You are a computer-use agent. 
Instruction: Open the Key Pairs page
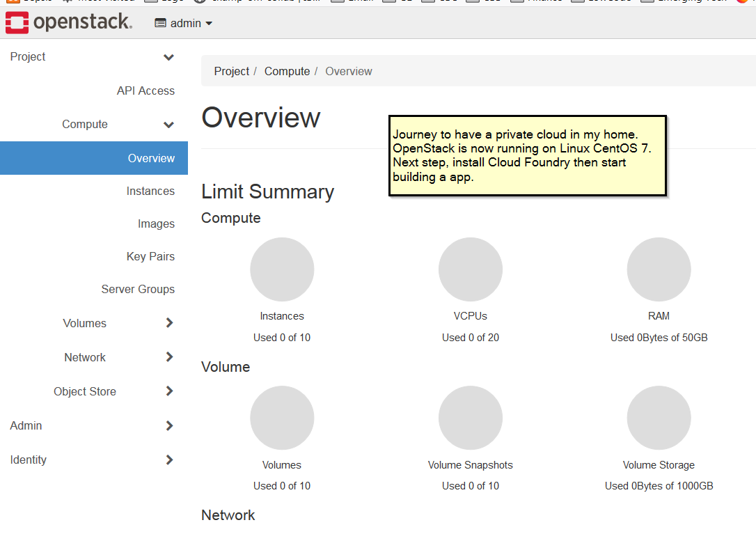pyautogui.click(x=150, y=257)
